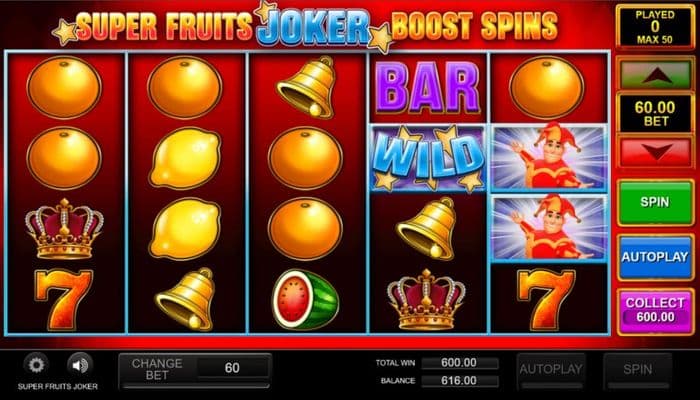The height and width of the screenshot is (400, 700).
Task: Select the watermelon symbol on the reels
Action: 306,299
